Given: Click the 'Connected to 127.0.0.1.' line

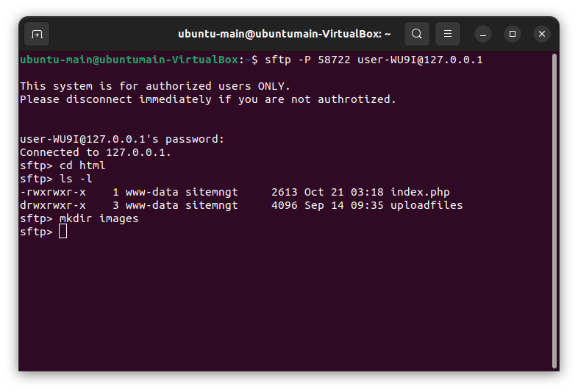Looking at the screenshot, I should (x=96, y=152).
